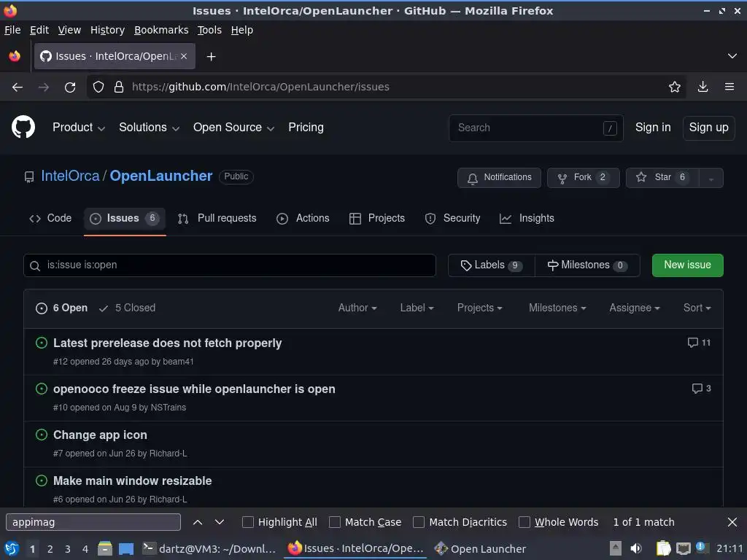747x560 pixels.
Task: Bookmark this page with star icon
Action: point(675,87)
